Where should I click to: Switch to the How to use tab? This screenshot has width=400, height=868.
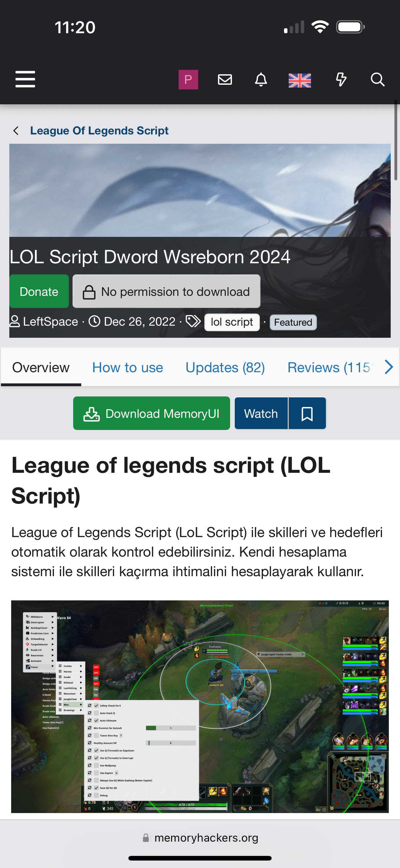tap(128, 368)
